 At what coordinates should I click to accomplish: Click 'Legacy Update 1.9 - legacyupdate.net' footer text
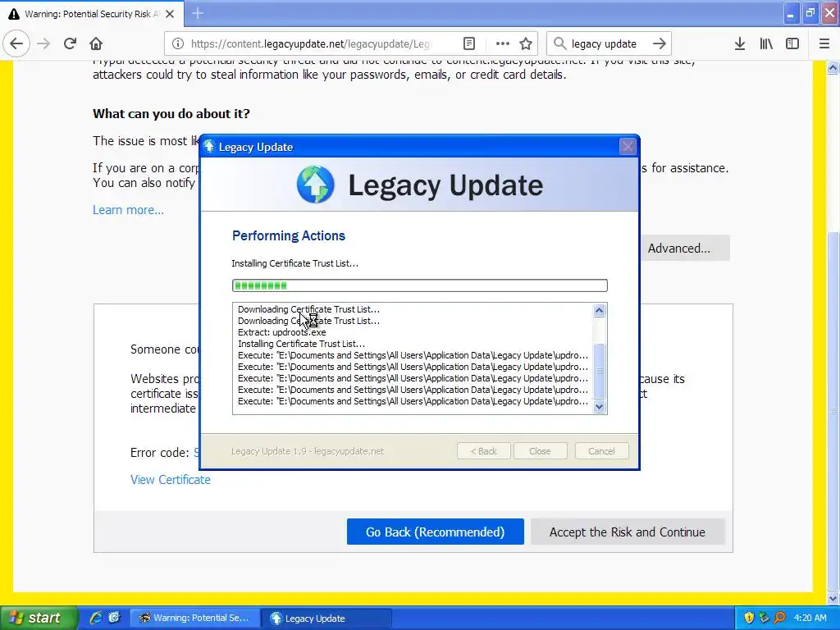pyautogui.click(x=308, y=451)
